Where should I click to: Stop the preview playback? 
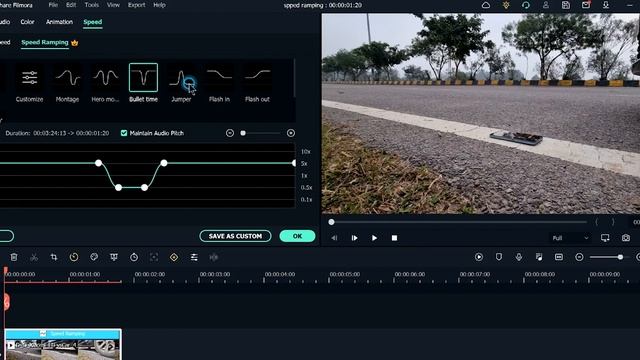[394, 238]
